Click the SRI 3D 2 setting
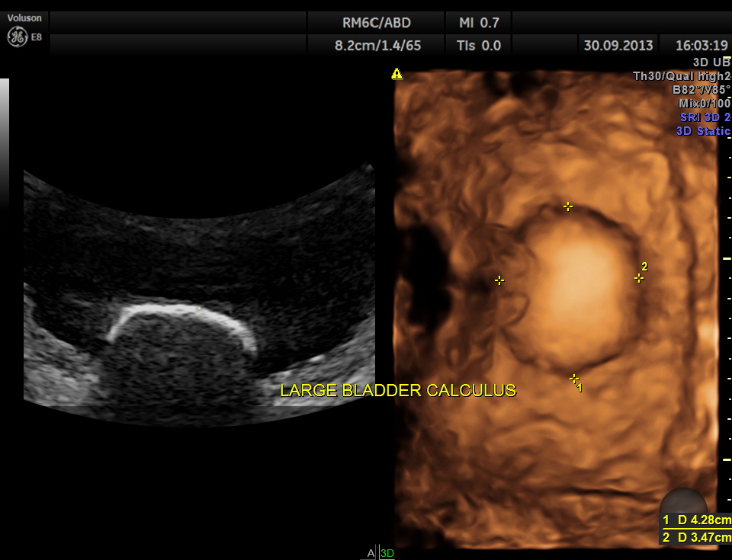The image size is (732, 560). [705, 117]
